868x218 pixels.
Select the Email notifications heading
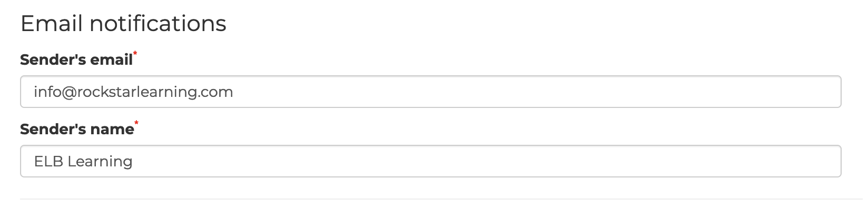point(123,24)
